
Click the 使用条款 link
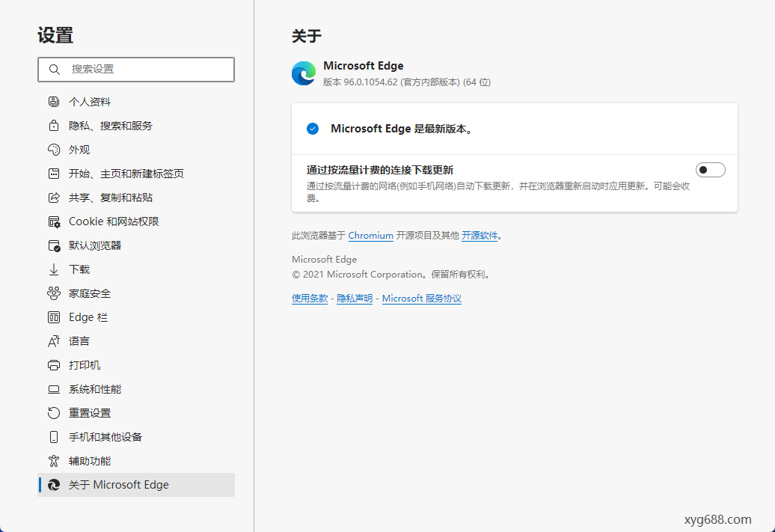tap(310, 298)
